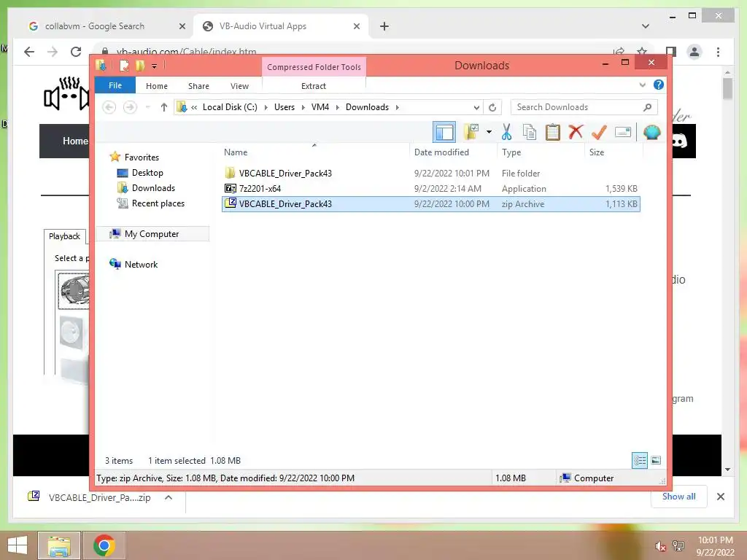Open a new Chrome tab

coord(384,26)
